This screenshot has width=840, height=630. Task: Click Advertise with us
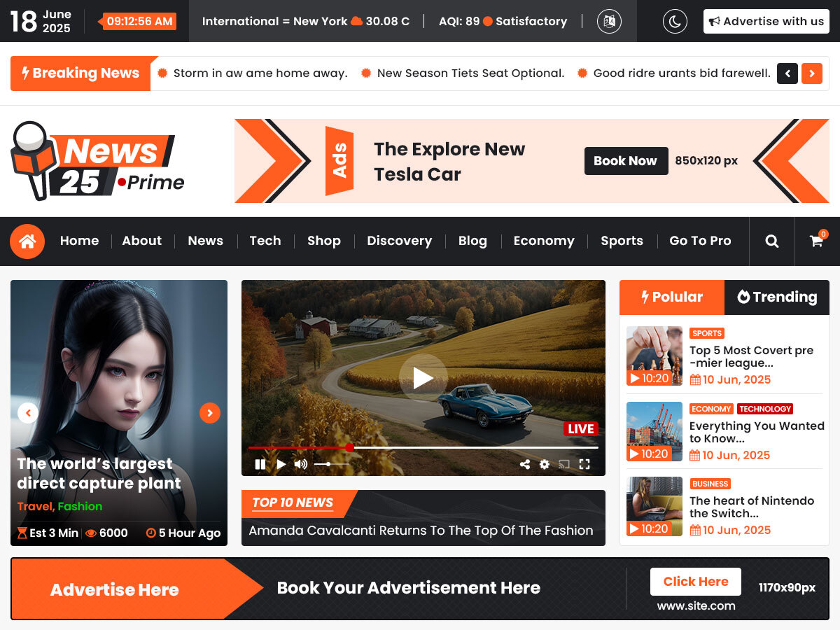(766, 21)
